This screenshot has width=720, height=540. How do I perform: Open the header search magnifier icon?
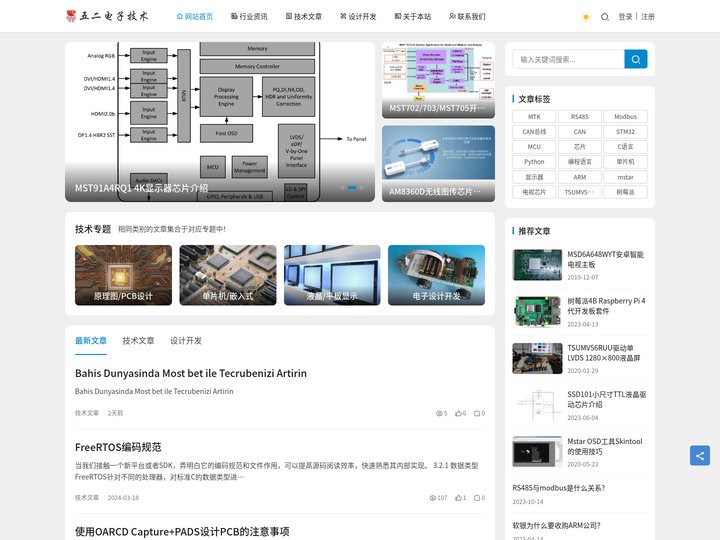point(605,17)
